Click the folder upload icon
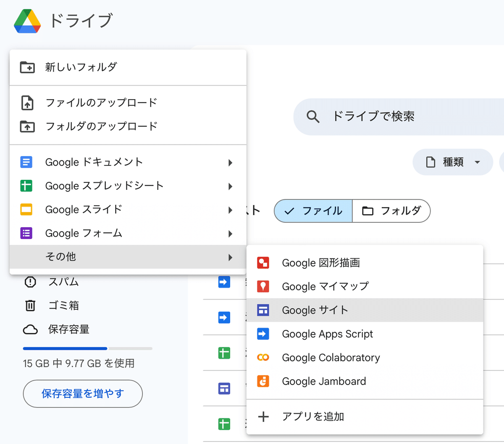Screen dimensions: 504x444 tap(27, 126)
